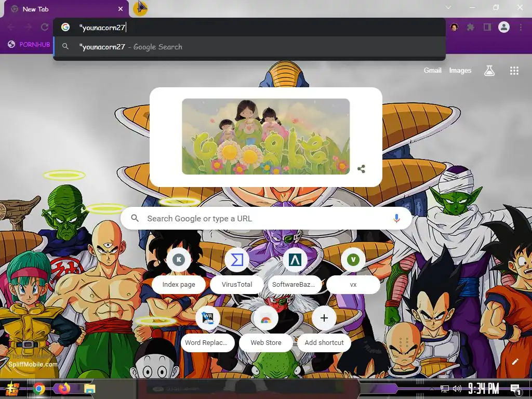Open File Explorer from the taskbar
532x399 pixels.
89,389
